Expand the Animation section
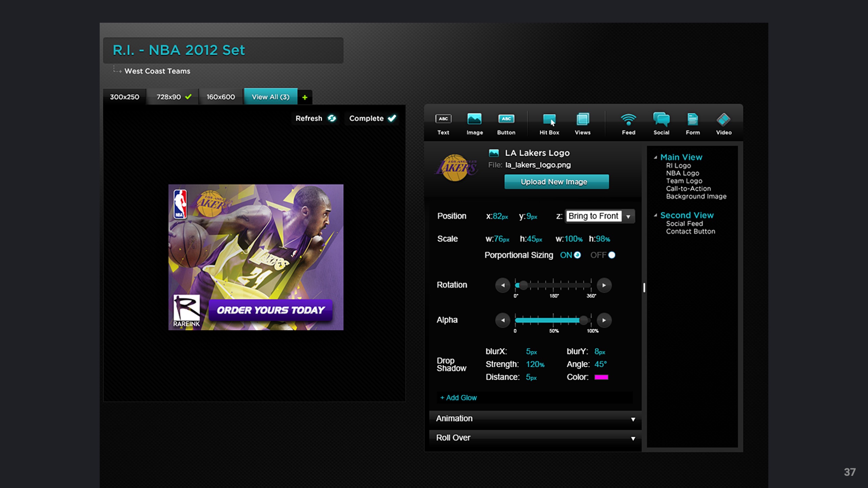Viewport: 868px width, 488px height. point(633,419)
